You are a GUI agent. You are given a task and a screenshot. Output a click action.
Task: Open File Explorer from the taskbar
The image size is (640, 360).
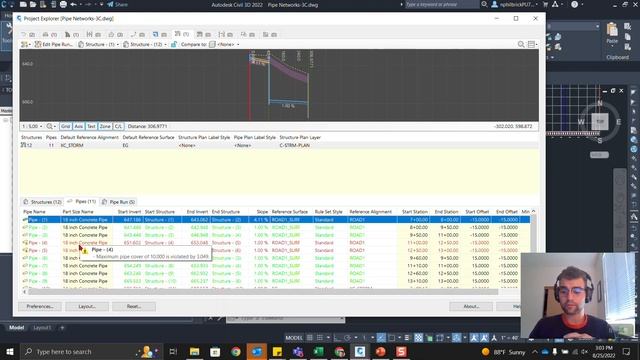coord(194,351)
